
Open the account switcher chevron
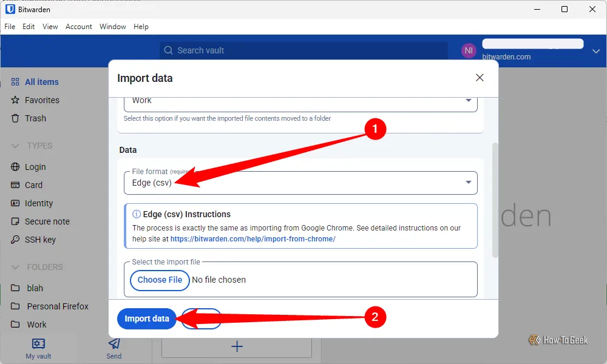coord(595,52)
